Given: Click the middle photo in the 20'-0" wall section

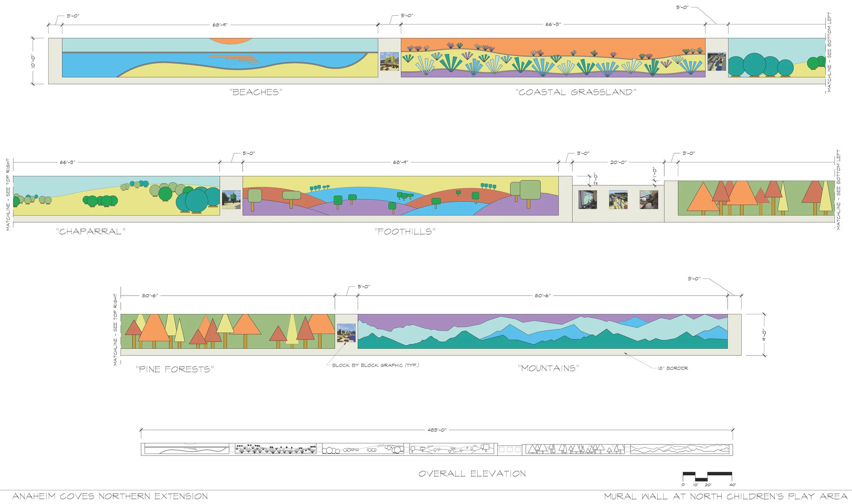Looking at the screenshot, I should pyautogui.click(x=618, y=200).
